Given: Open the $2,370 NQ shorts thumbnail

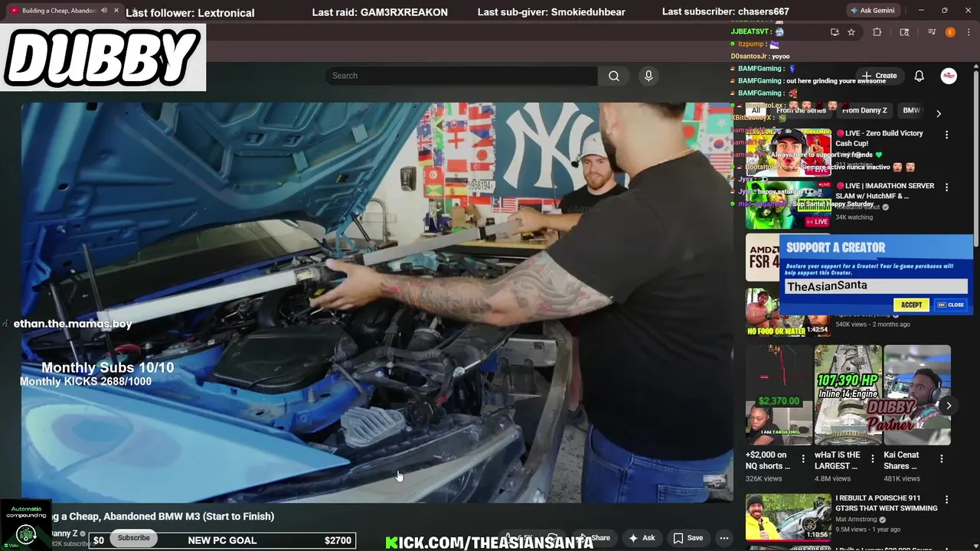Looking at the screenshot, I should click(779, 395).
